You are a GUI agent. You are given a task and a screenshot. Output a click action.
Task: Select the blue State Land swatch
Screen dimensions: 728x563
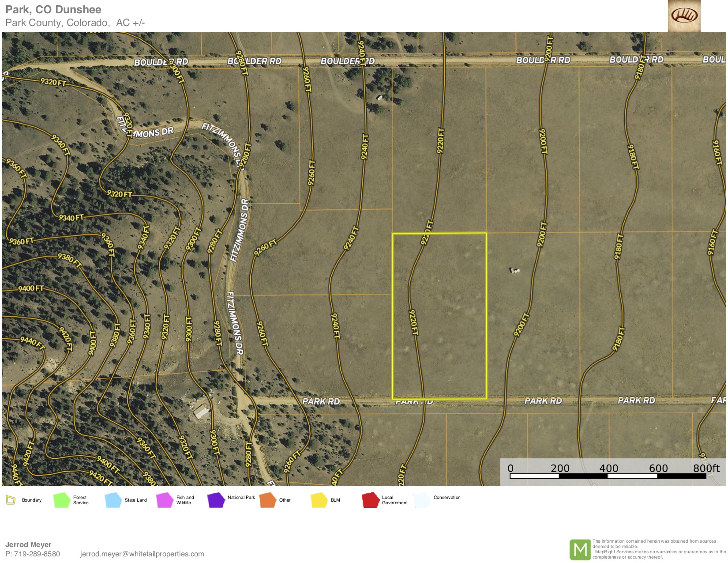113,500
